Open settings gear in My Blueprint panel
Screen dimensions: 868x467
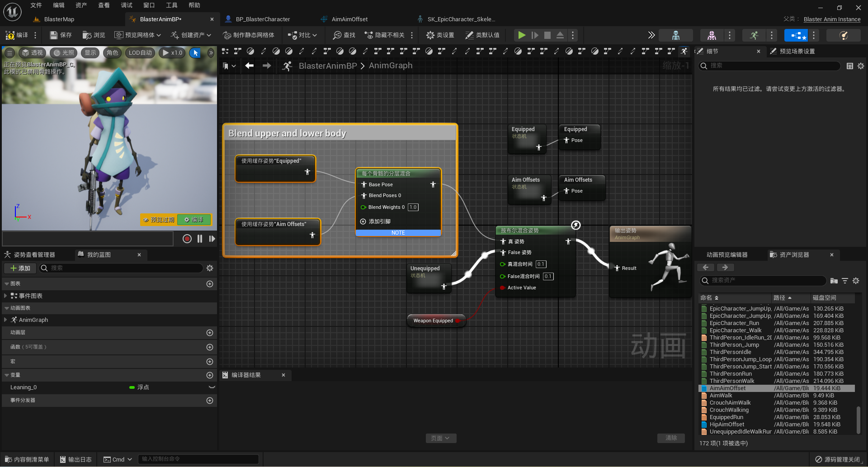point(210,268)
